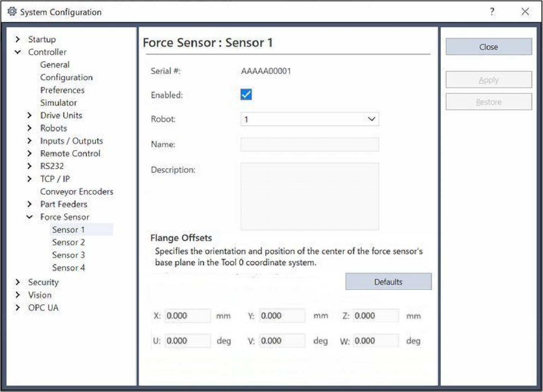Screen dimensions: 543x392
Task: Select Sensor 2 tree item
Action: tap(69, 242)
